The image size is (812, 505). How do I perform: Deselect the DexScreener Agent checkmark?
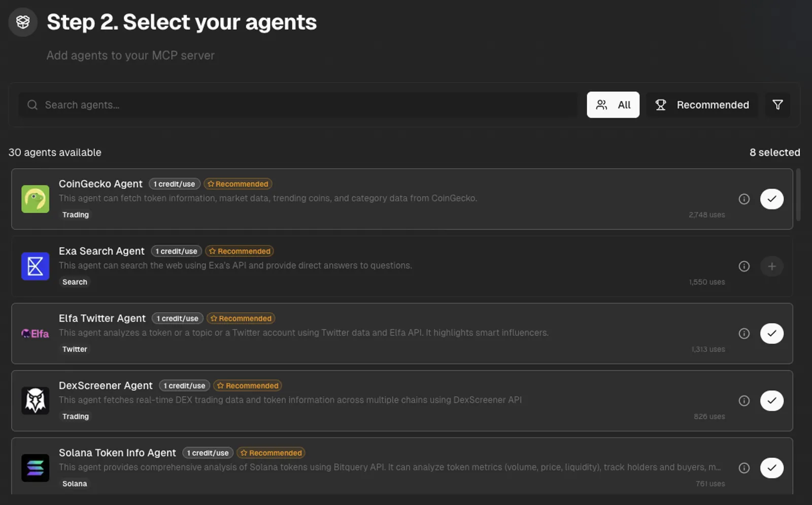771,401
